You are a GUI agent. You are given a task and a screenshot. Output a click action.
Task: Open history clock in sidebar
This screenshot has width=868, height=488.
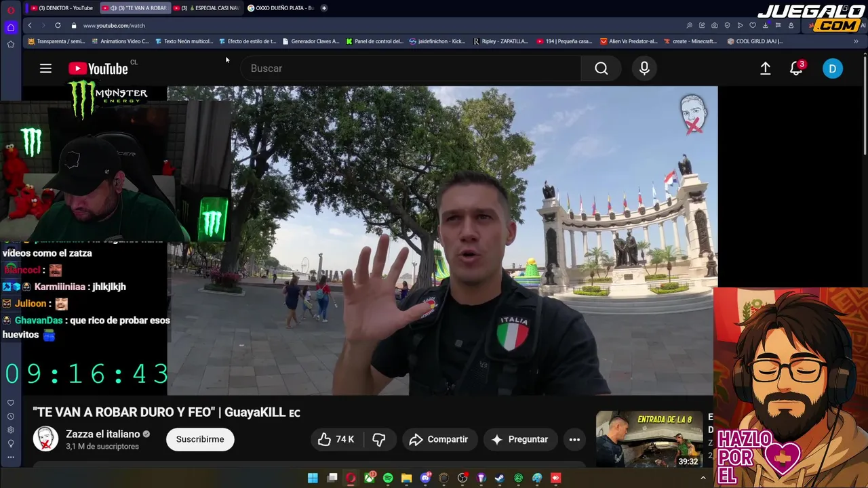coord(11,416)
